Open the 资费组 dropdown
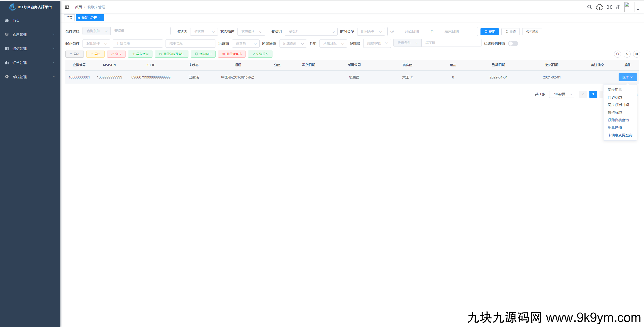 (311, 32)
